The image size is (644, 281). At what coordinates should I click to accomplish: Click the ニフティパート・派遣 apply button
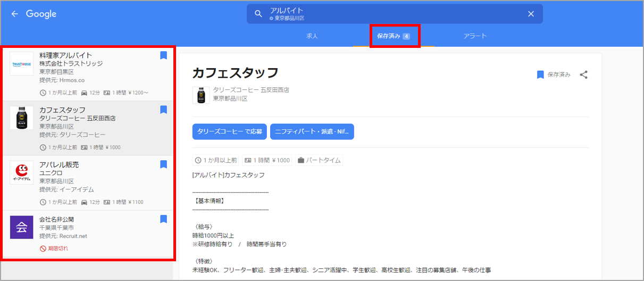point(312,131)
